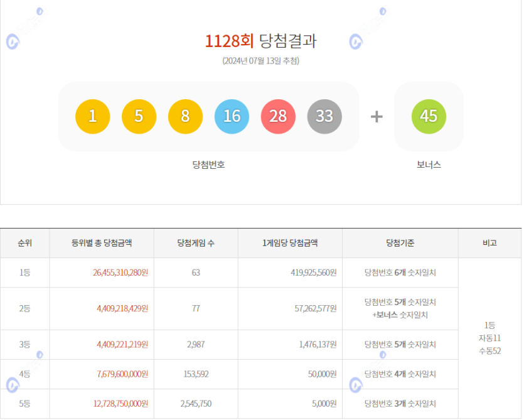Screen dimensions: 524x420
Task: Click per-game prize 1,476,137원
Action: coord(318,345)
